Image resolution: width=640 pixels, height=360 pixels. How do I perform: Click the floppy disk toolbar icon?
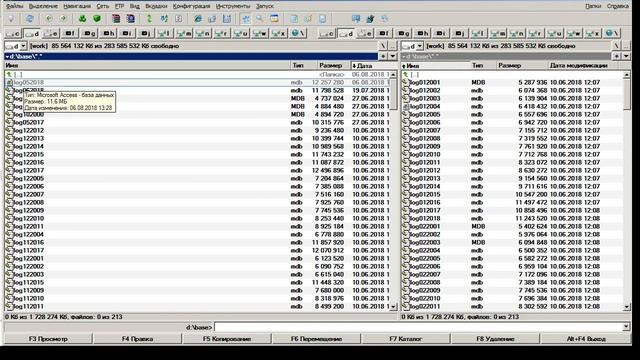click(227, 19)
